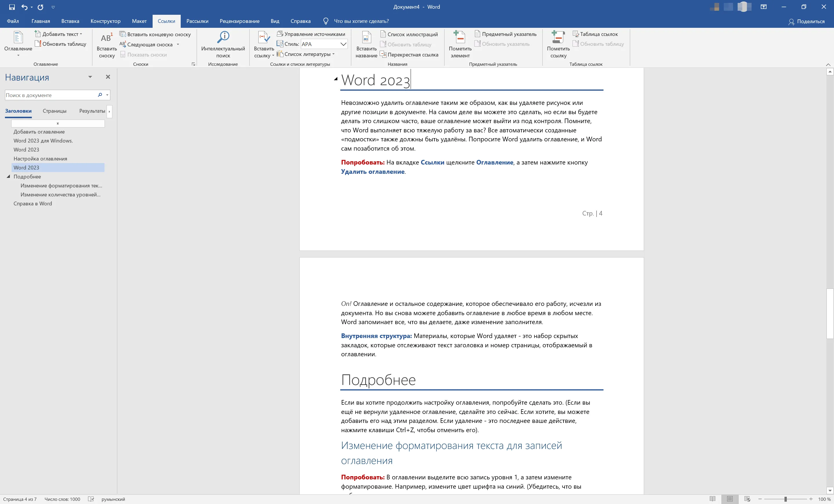The height and width of the screenshot is (504, 834).
Task: Switch to Страницы tab in navigation pane
Action: (x=54, y=111)
